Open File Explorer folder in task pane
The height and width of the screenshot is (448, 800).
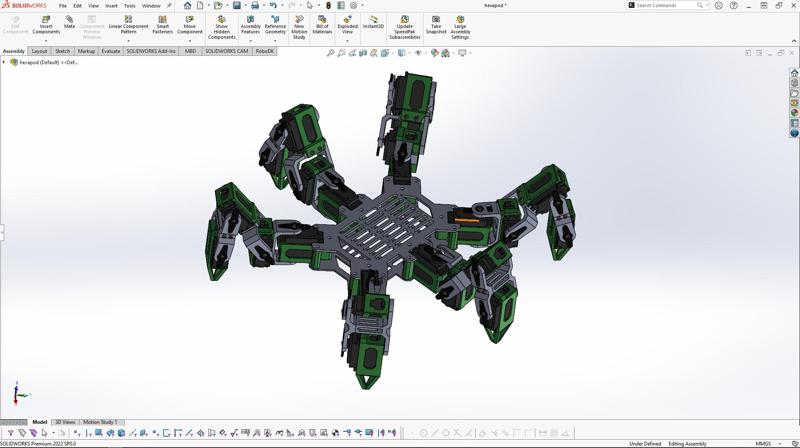(794, 93)
